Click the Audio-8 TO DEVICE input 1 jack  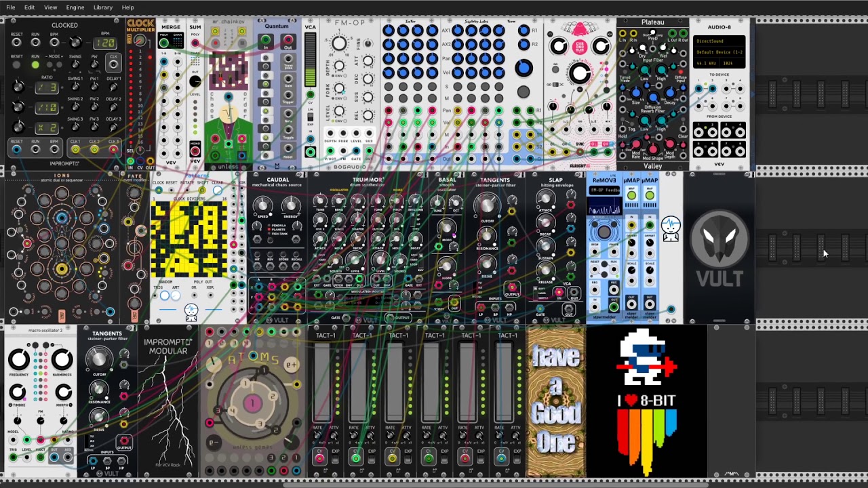point(699,89)
